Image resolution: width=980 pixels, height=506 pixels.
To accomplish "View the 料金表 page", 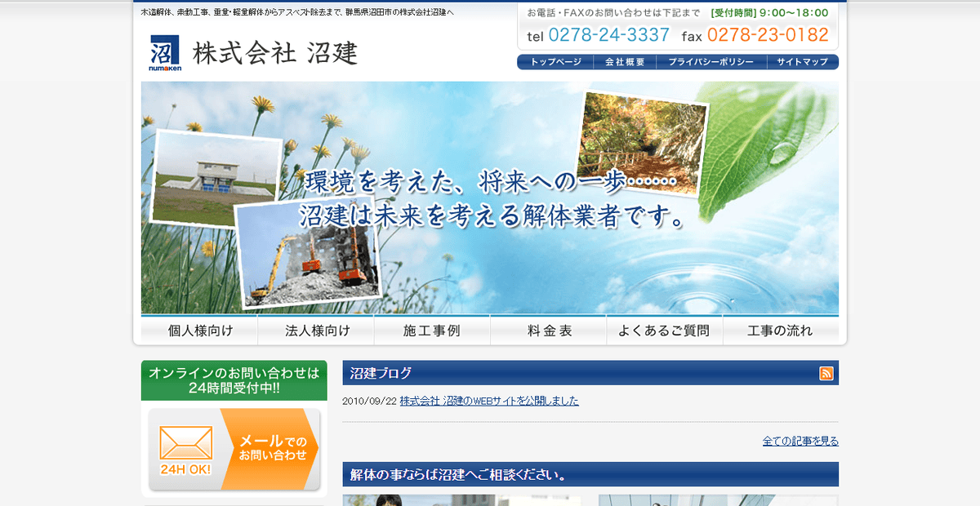I will pyautogui.click(x=548, y=330).
